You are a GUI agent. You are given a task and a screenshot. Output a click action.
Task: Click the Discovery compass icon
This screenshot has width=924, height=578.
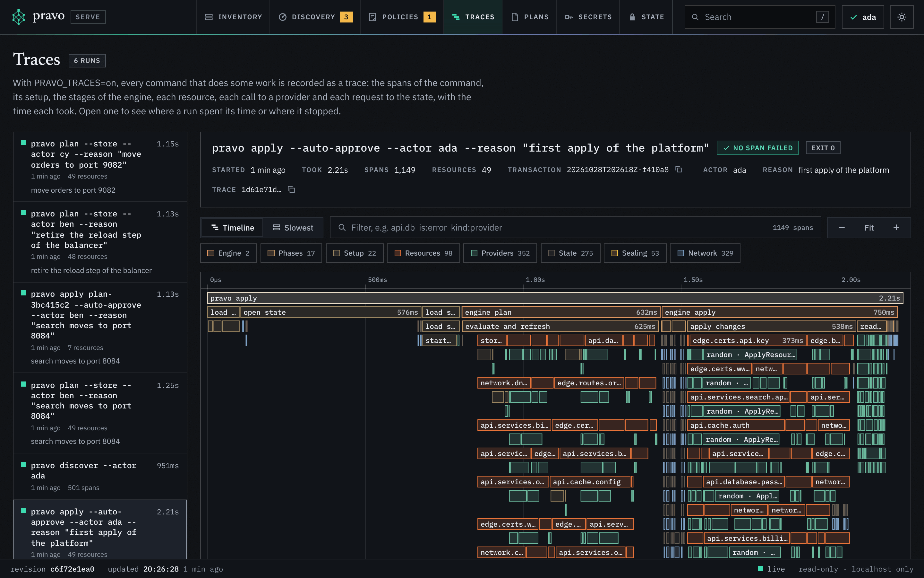283,17
